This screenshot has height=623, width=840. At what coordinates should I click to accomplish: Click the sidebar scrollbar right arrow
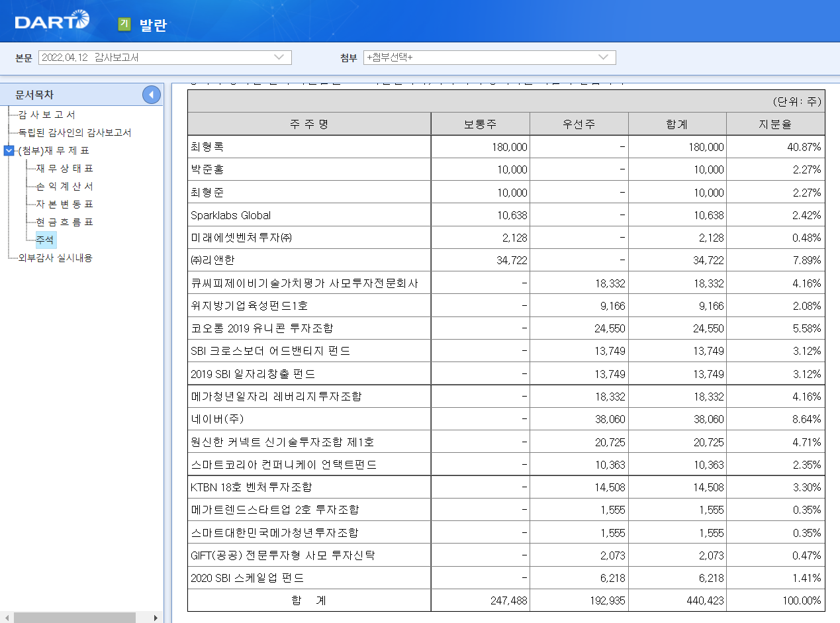click(x=155, y=617)
